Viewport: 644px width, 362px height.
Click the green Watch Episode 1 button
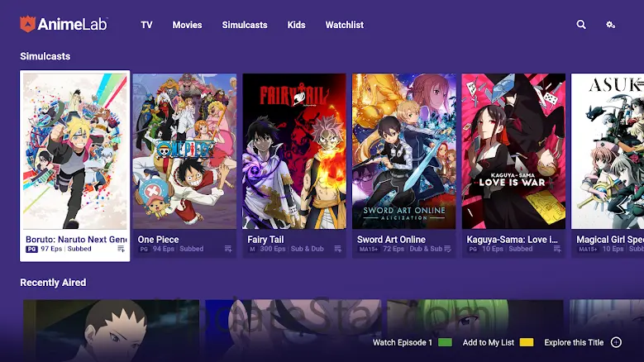tap(445, 342)
